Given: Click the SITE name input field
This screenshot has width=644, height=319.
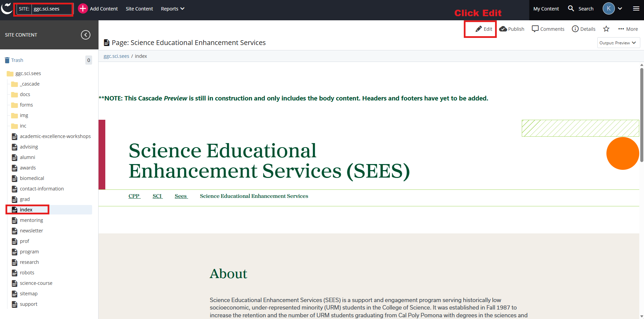Looking at the screenshot, I should [52, 9].
